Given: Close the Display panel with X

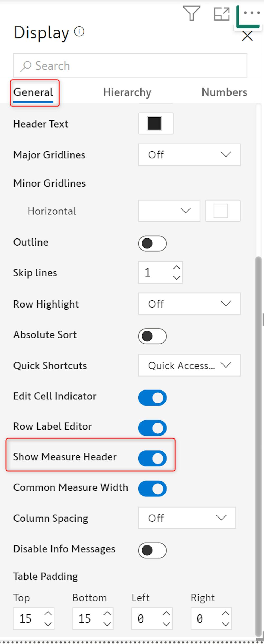Looking at the screenshot, I should [x=247, y=36].
